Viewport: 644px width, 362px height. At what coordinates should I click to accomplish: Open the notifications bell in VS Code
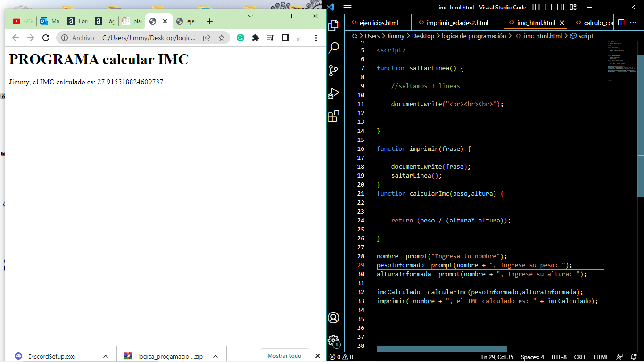tap(634, 357)
